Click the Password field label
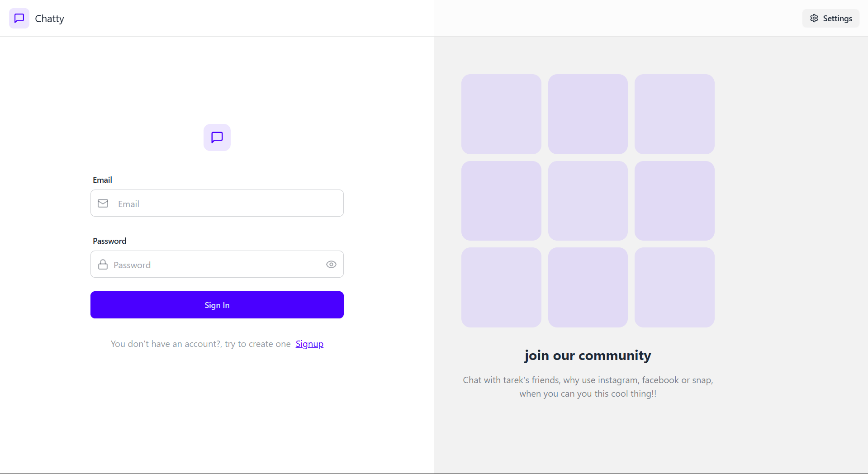 (x=109, y=240)
